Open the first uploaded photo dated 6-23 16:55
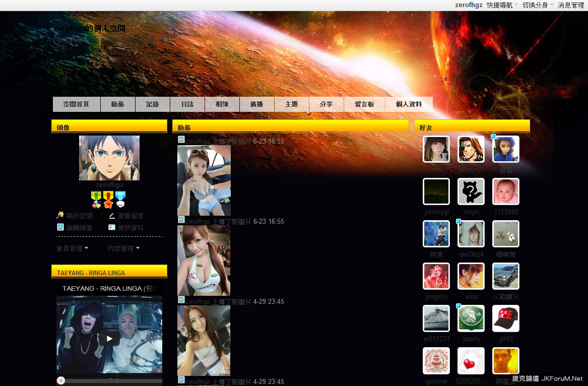 (204, 180)
